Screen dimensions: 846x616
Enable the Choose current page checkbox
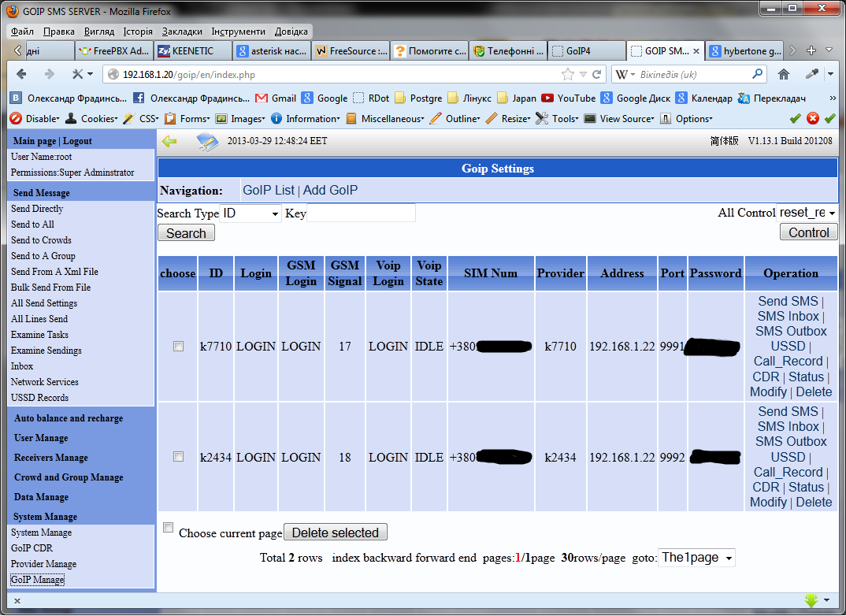click(x=168, y=528)
